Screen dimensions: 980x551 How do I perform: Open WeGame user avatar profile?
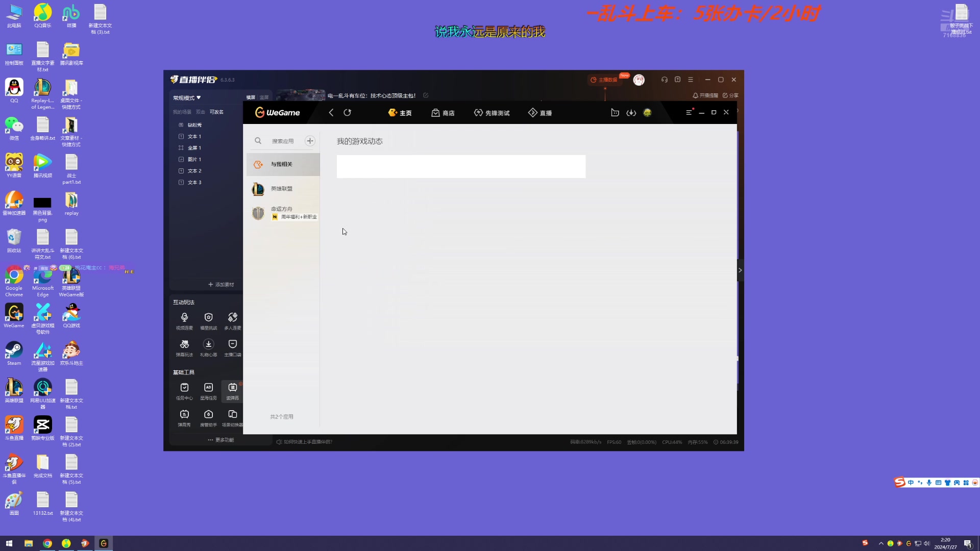tap(647, 113)
